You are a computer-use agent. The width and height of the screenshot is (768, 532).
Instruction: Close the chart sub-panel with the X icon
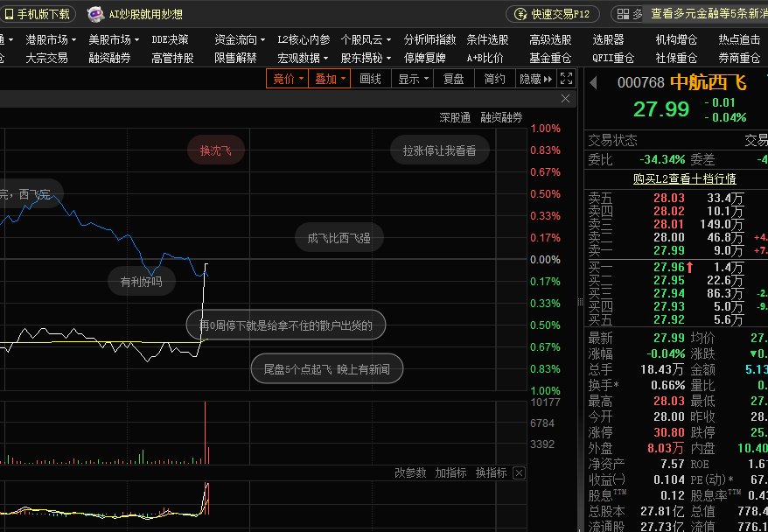point(565,99)
